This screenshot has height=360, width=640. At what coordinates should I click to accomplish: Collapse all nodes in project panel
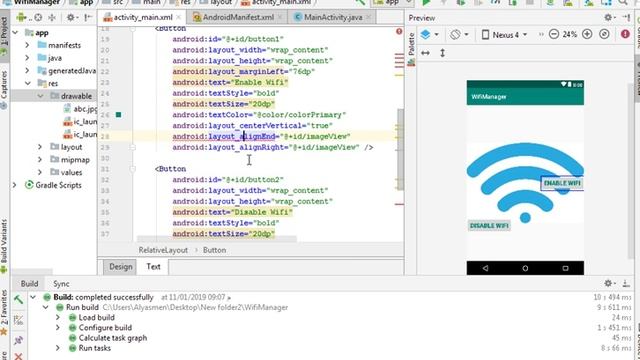click(x=52, y=18)
